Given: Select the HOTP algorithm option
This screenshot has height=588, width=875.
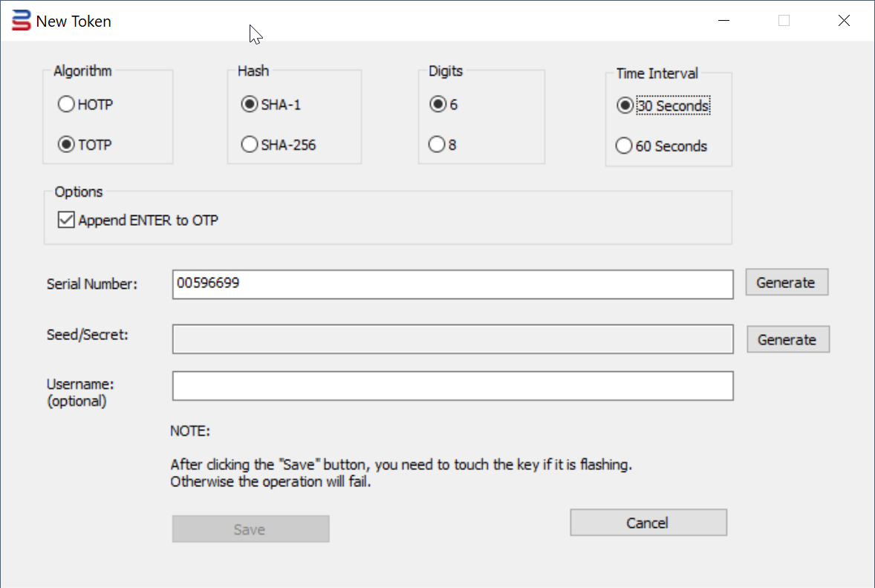Looking at the screenshot, I should [67, 105].
